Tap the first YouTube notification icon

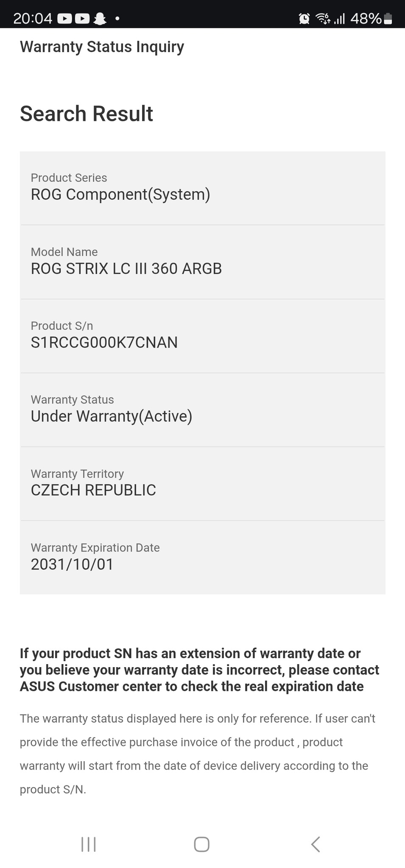pos(64,19)
